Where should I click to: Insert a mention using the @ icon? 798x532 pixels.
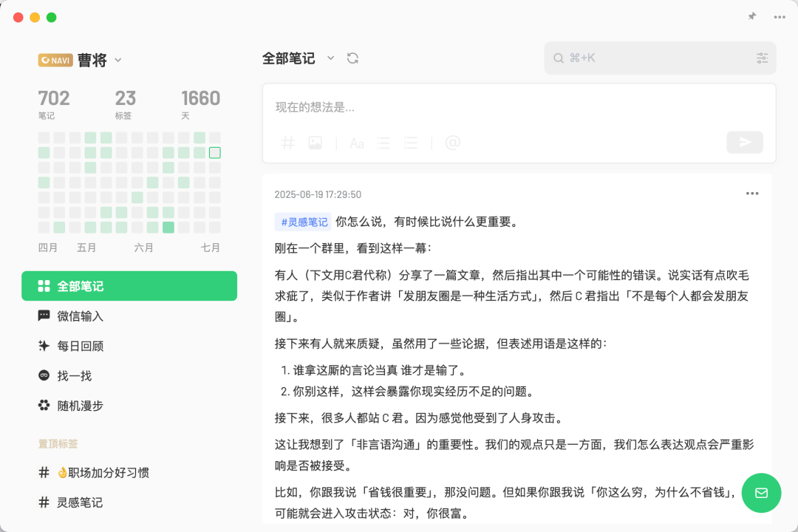[453, 143]
